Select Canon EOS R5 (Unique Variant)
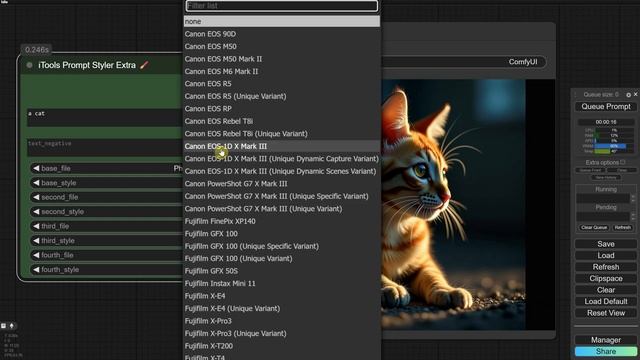Screen dimensions: 640x360 click(x=282, y=96)
